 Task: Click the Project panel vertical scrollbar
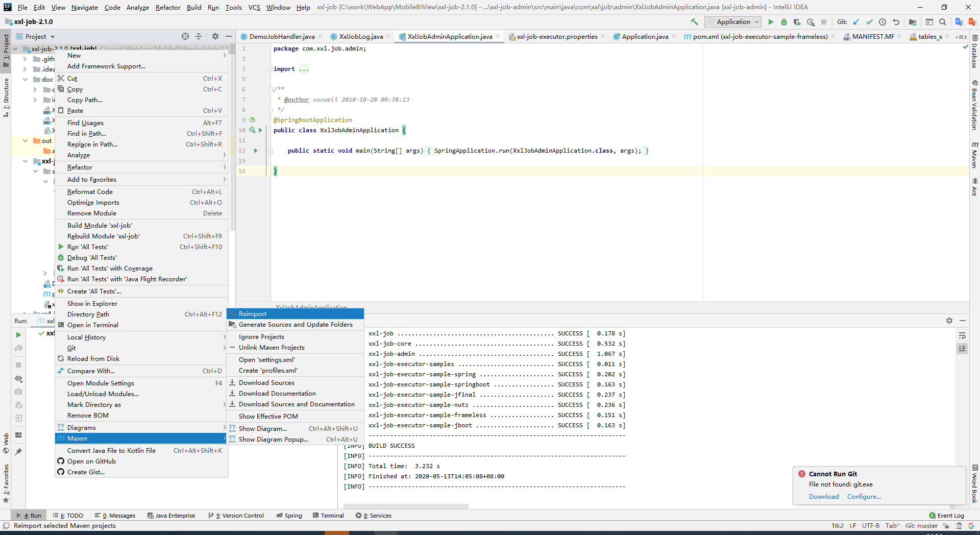233,138
